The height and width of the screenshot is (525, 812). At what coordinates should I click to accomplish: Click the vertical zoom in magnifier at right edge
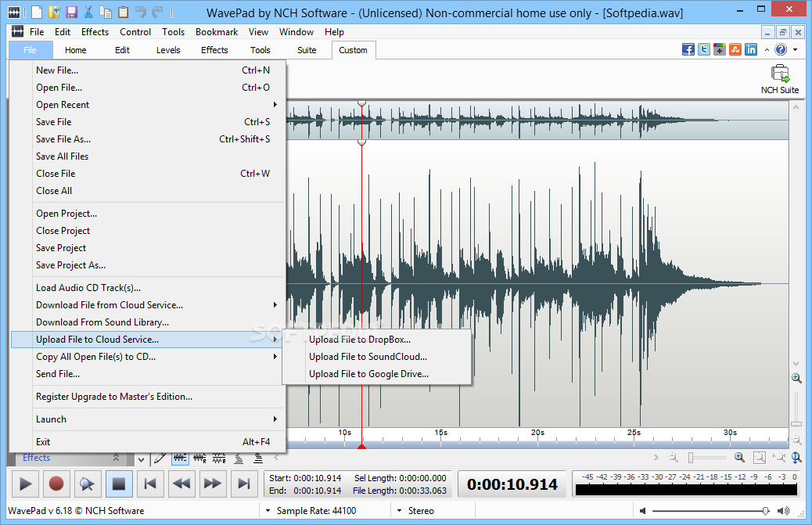click(x=796, y=378)
